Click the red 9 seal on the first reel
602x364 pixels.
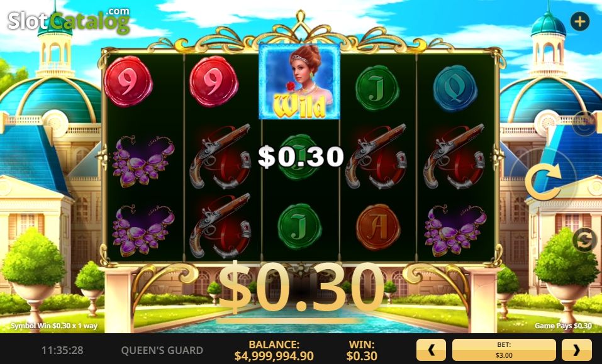click(x=128, y=81)
